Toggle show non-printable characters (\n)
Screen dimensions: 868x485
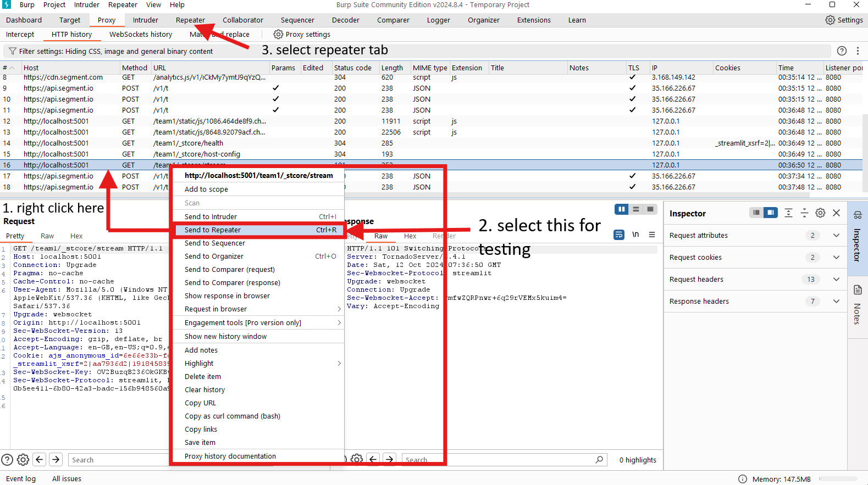[x=635, y=235]
